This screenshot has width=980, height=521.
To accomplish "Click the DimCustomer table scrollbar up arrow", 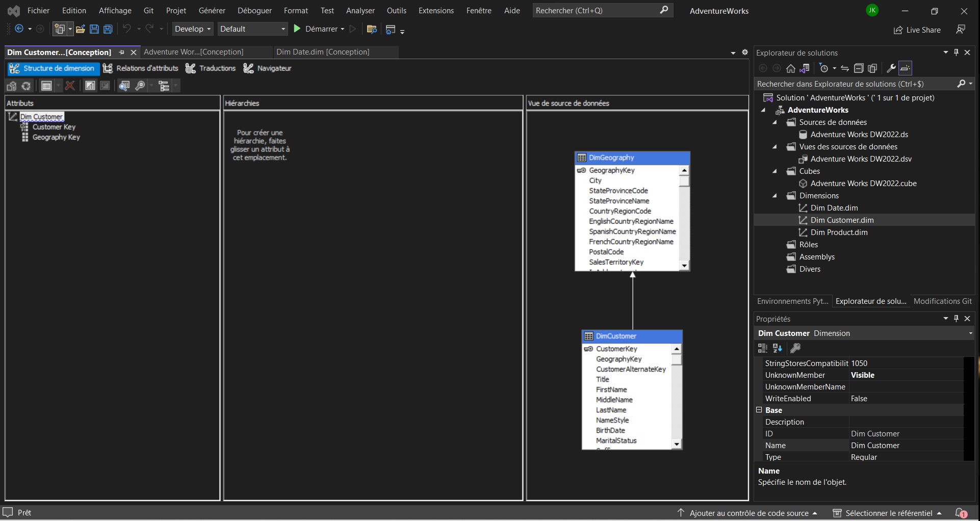I will tap(677, 349).
